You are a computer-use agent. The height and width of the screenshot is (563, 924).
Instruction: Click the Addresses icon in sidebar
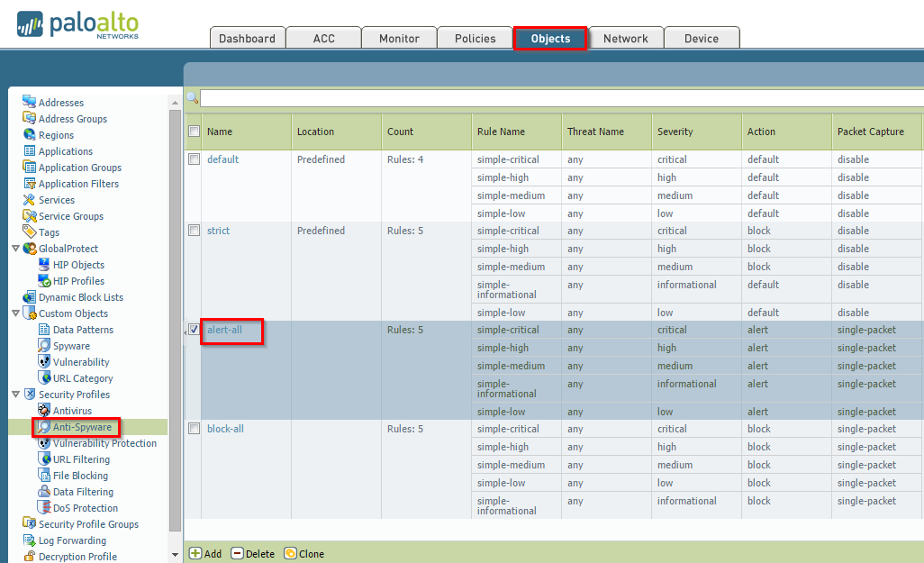pos(29,103)
